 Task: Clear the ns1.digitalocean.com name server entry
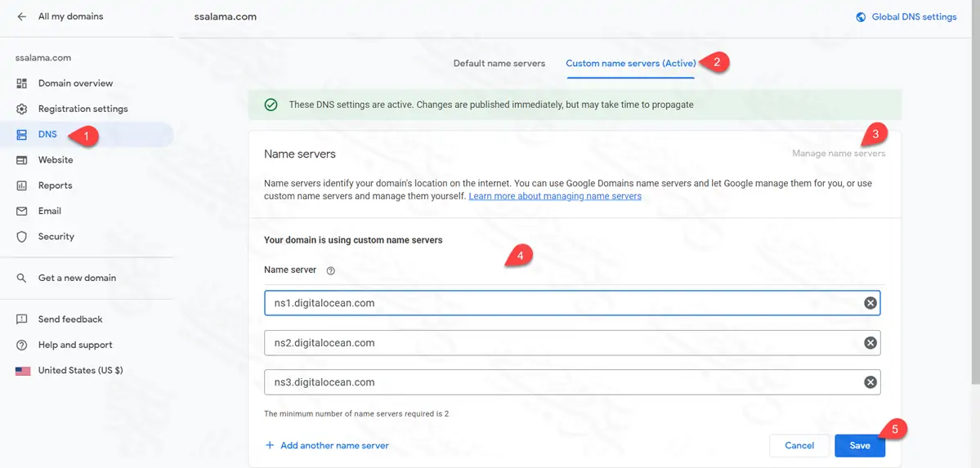pyautogui.click(x=870, y=303)
